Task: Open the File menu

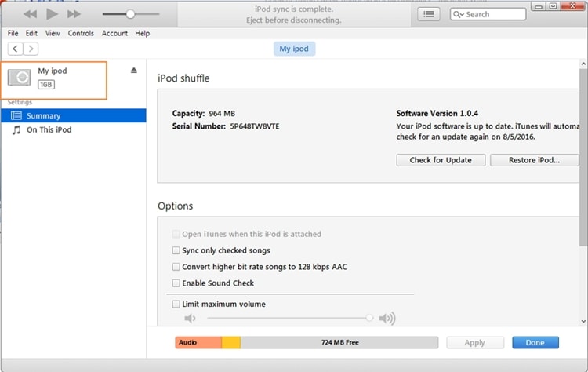Action: pyautogui.click(x=13, y=33)
